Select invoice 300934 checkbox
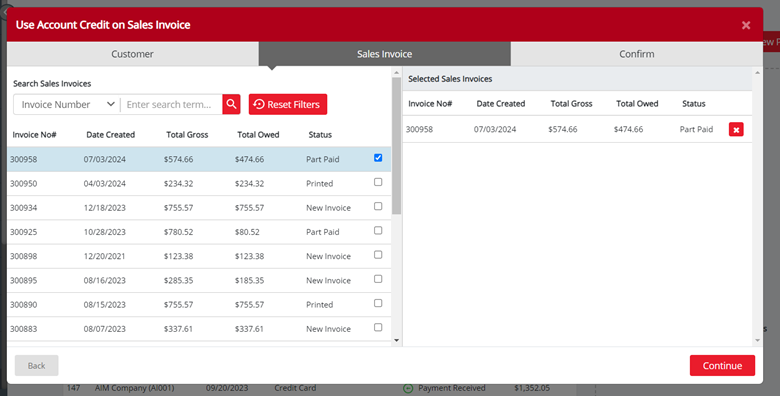Screen dimensions: 780x396 (x=378, y=206)
